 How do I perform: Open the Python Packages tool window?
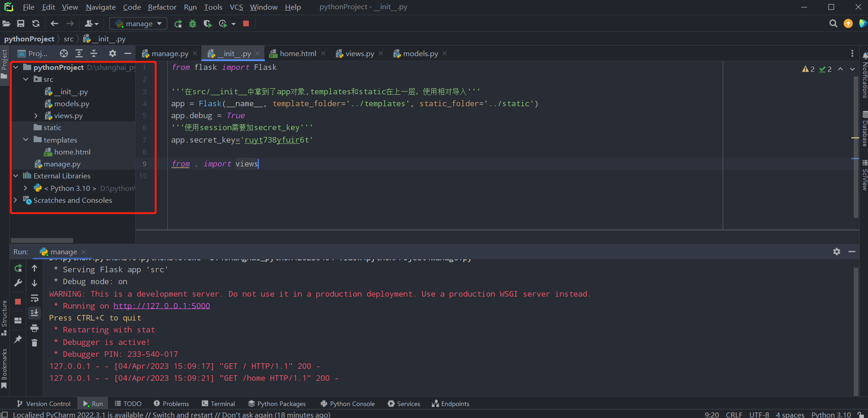coord(277,404)
